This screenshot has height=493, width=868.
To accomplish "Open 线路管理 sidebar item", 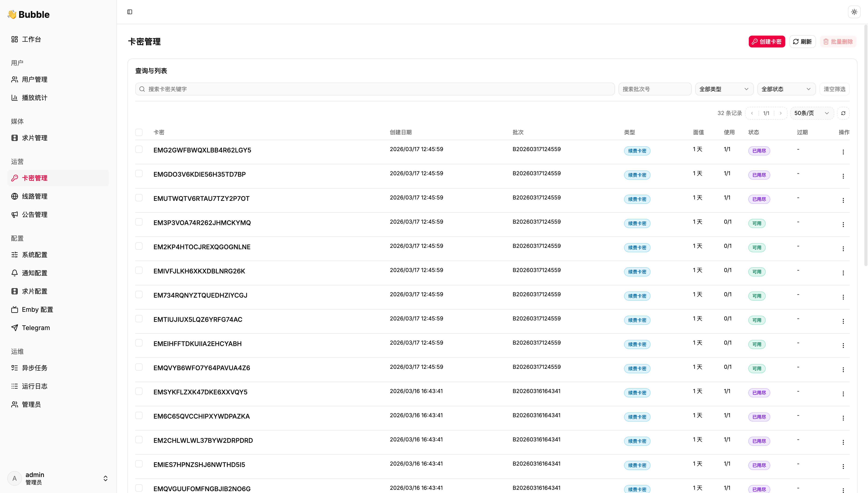I will pos(34,196).
